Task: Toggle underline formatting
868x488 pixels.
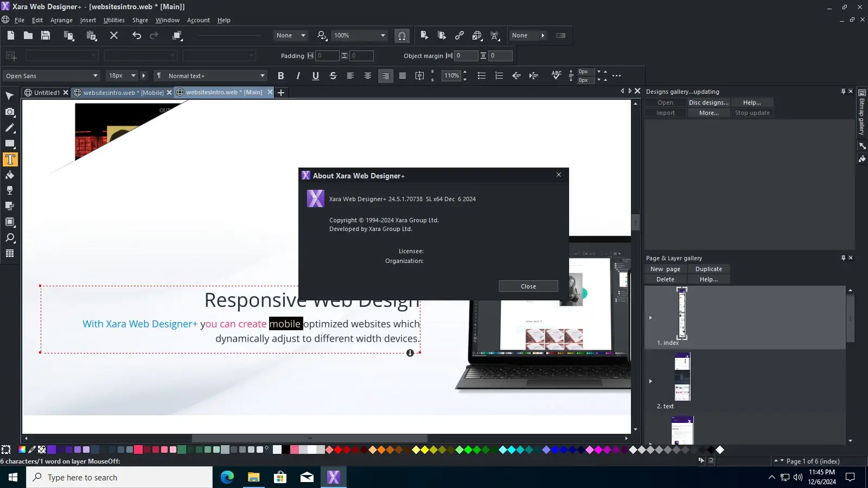Action: (316, 76)
